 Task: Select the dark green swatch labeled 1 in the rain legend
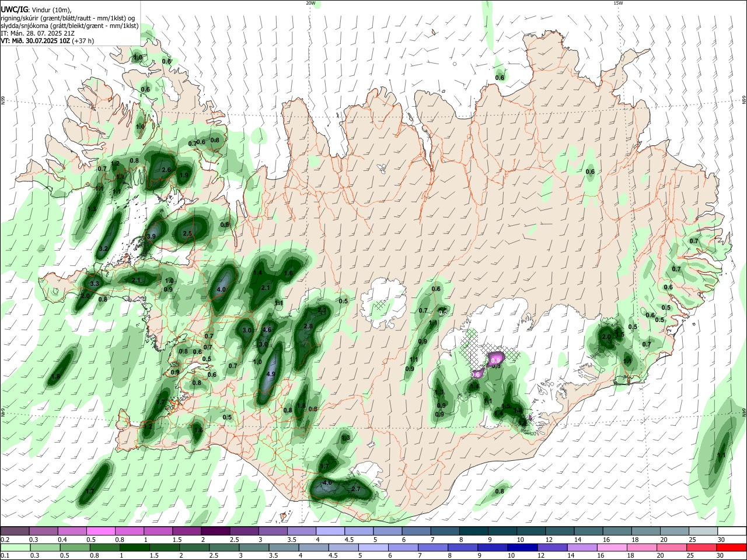pos(134,548)
